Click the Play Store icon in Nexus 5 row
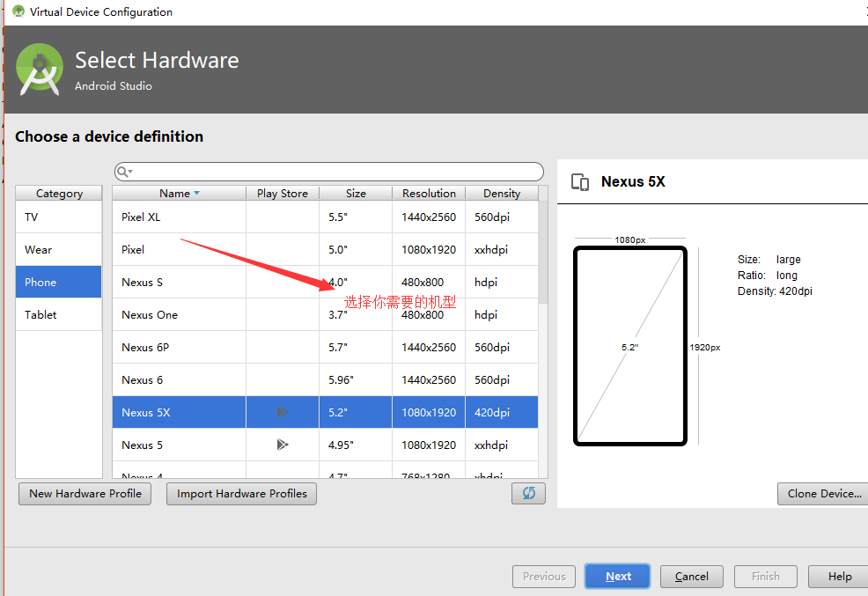Screen dimensions: 868x596 [x=283, y=445]
